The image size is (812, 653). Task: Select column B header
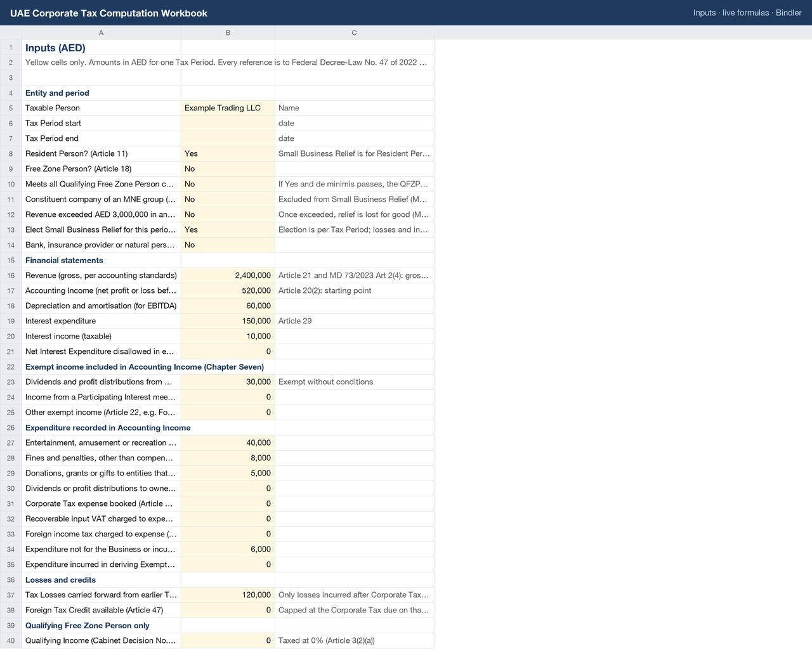[228, 32]
